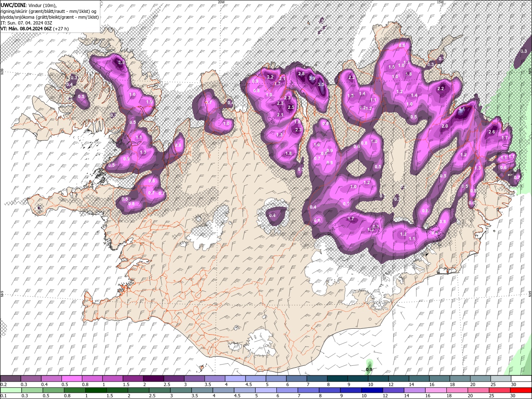
Task: Click the darkest green 1 swatch in rain scale
Action: (96, 390)
